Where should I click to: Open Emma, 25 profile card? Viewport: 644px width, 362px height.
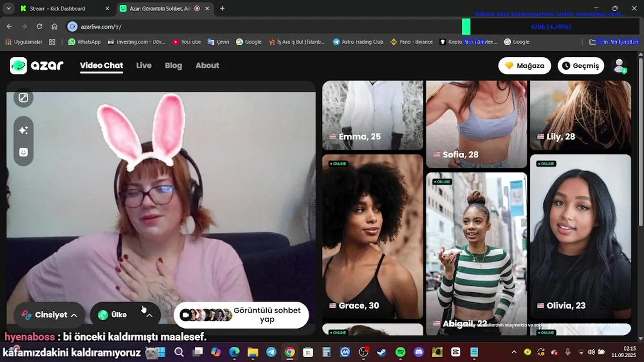pyautogui.click(x=373, y=115)
